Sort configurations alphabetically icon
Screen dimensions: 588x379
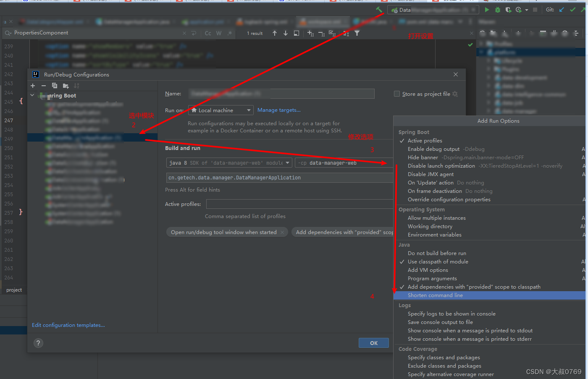point(76,86)
